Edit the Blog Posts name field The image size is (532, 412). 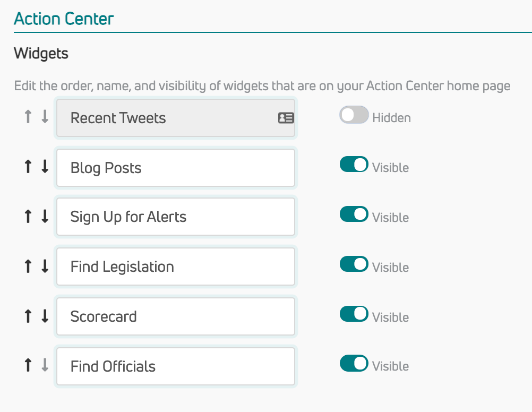tap(175, 168)
